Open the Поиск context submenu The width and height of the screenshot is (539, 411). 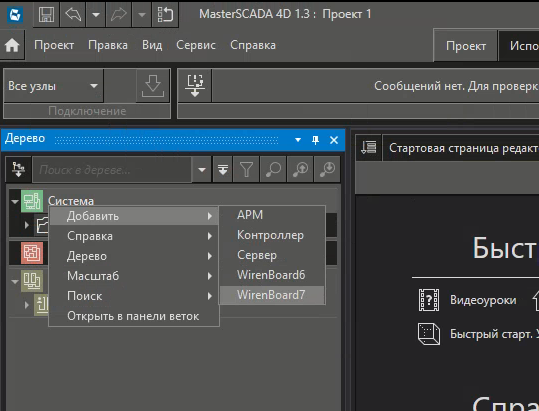134,296
